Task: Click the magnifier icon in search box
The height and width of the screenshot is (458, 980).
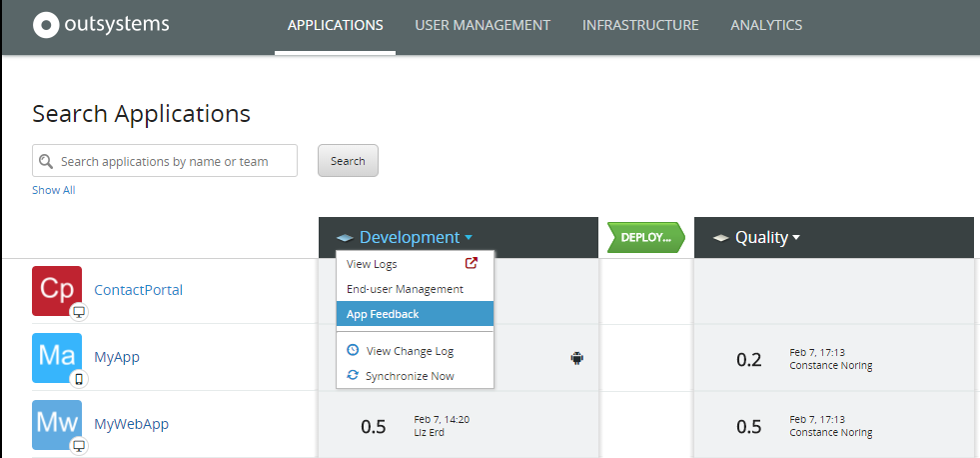Action: [46, 161]
